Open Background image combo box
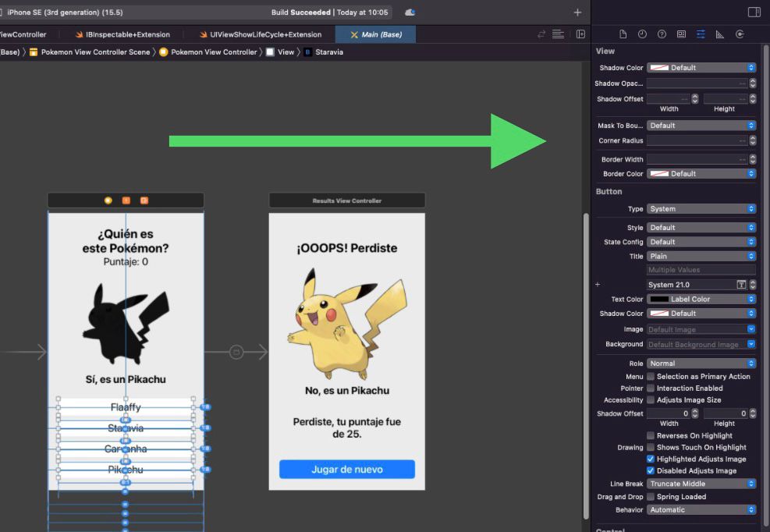Screen dimensions: 770x532 tap(701, 344)
